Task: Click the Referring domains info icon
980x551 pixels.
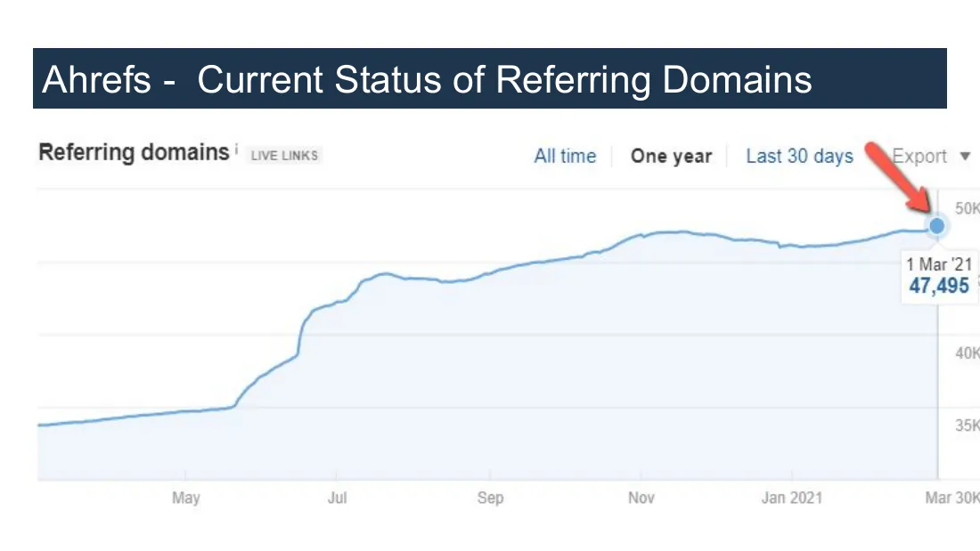Action: pyautogui.click(x=236, y=149)
